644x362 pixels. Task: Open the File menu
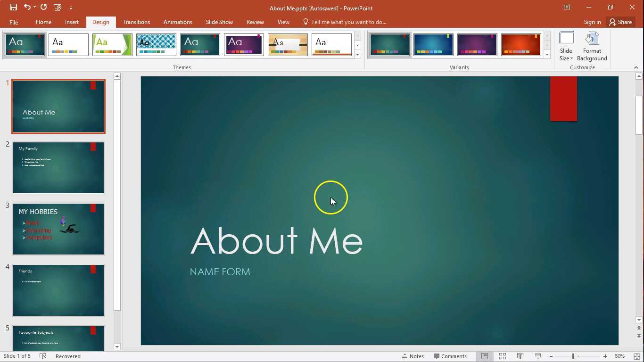14,22
